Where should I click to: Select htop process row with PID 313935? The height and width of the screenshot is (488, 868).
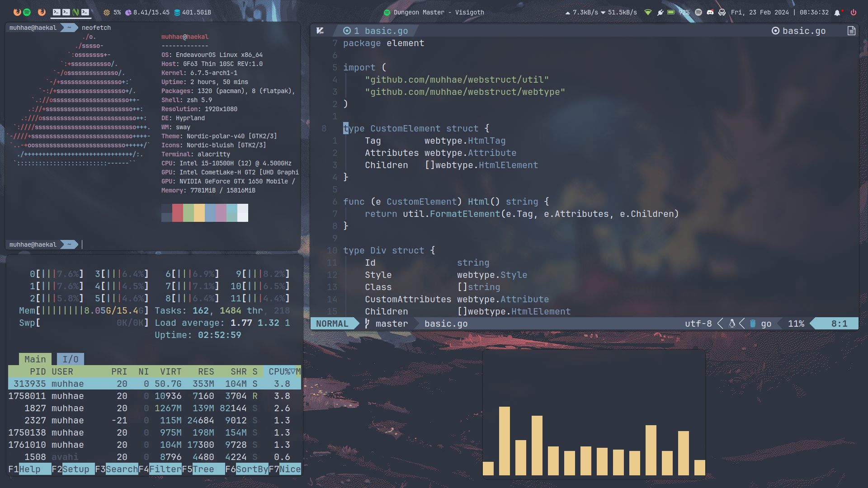pyautogui.click(x=155, y=384)
